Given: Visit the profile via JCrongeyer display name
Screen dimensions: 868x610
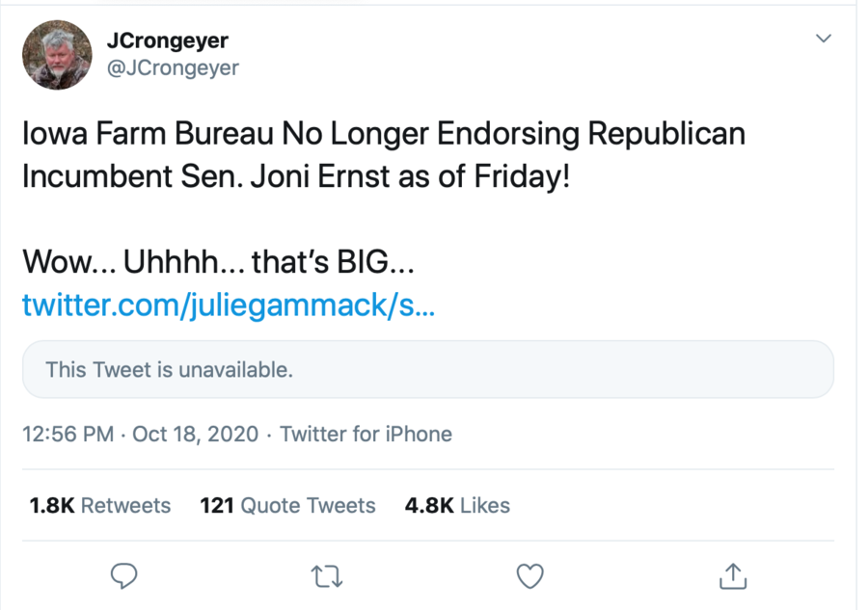Looking at the screenshot, I should coord(167,40).
